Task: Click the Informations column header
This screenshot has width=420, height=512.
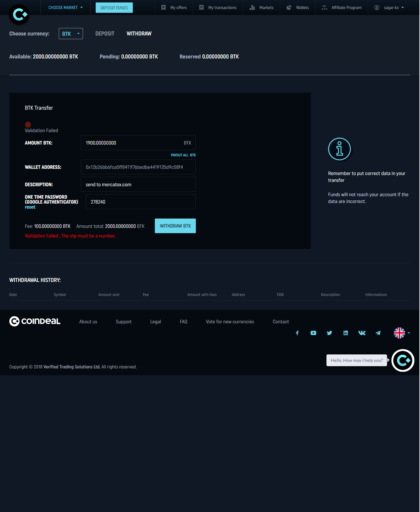Action: click(376, 295)
